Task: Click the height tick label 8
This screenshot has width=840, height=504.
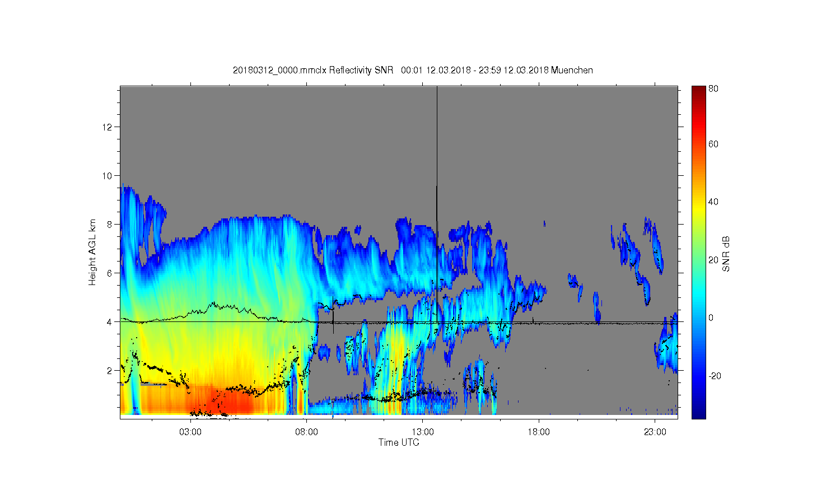Action: click(109, 225)
